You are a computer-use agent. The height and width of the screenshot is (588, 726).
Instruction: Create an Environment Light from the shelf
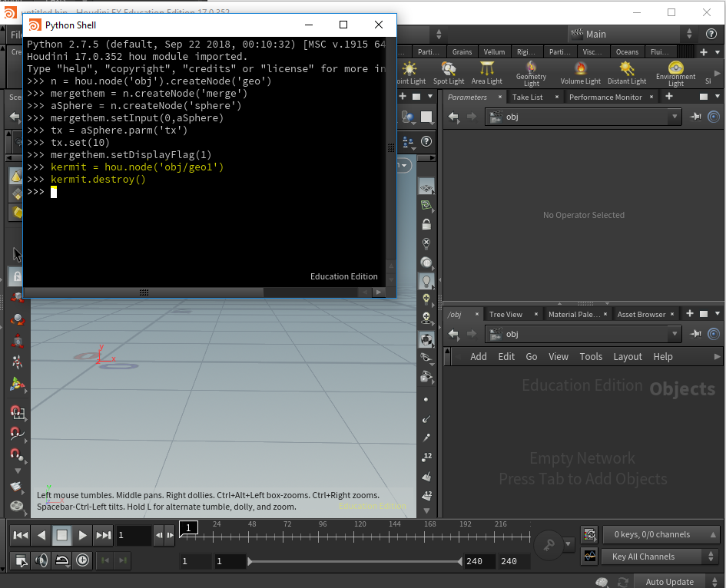pos(675,73)
